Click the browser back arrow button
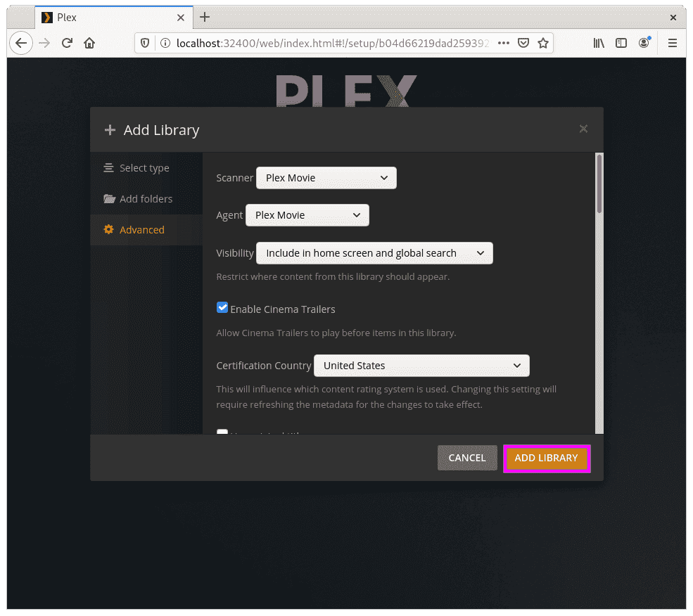 tap(21, 43)
